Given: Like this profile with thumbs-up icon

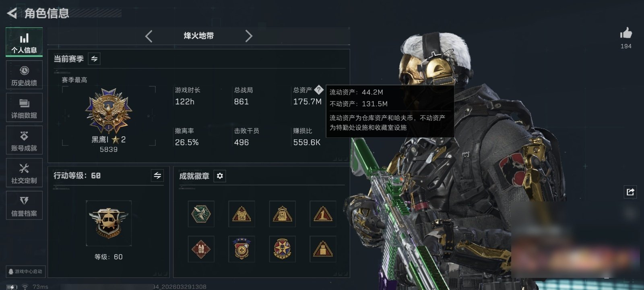Looking at the screenshot, I should (x=626, y=33).
